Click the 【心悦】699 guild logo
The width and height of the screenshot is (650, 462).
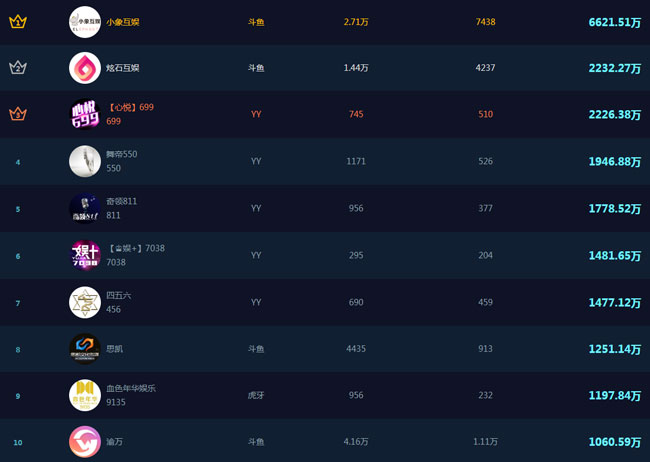coord(85,114)
